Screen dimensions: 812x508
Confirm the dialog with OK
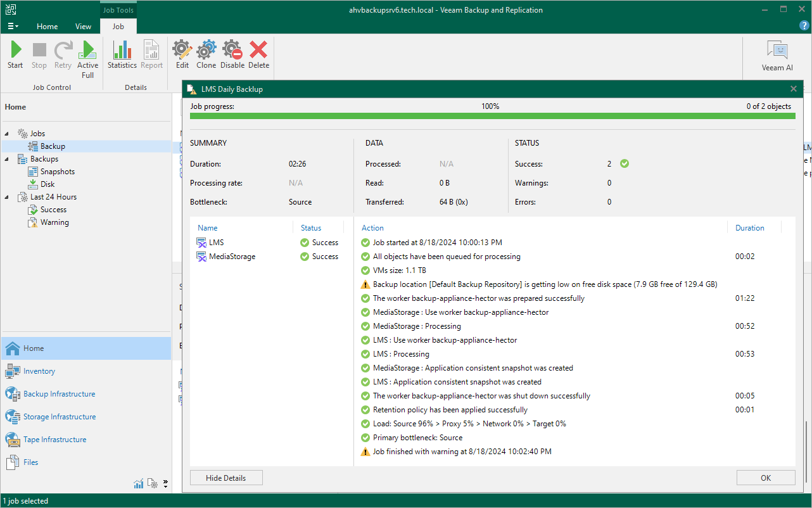pyautogui.click(x=766, y=478)
